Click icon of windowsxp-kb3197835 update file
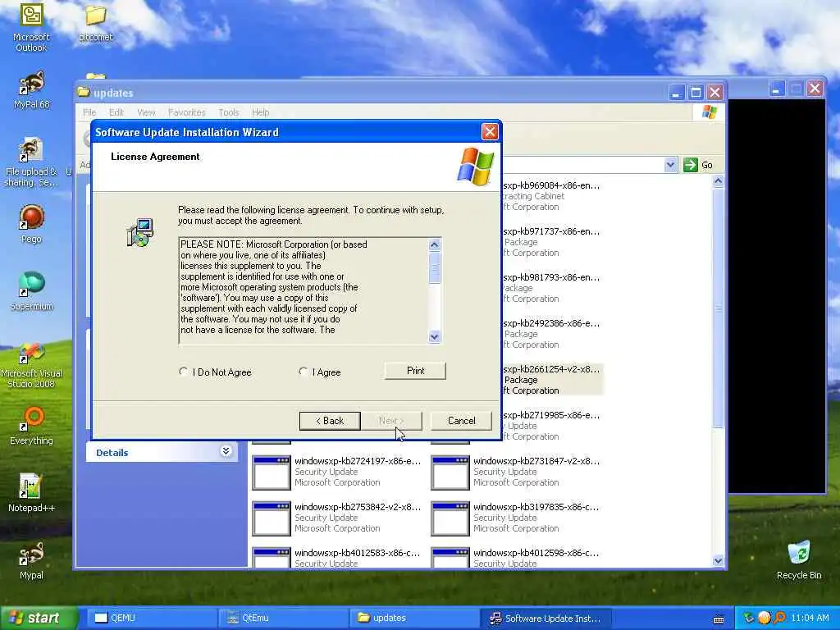The image size is (840, 630). pyautogui.click(x=450, y=518)
